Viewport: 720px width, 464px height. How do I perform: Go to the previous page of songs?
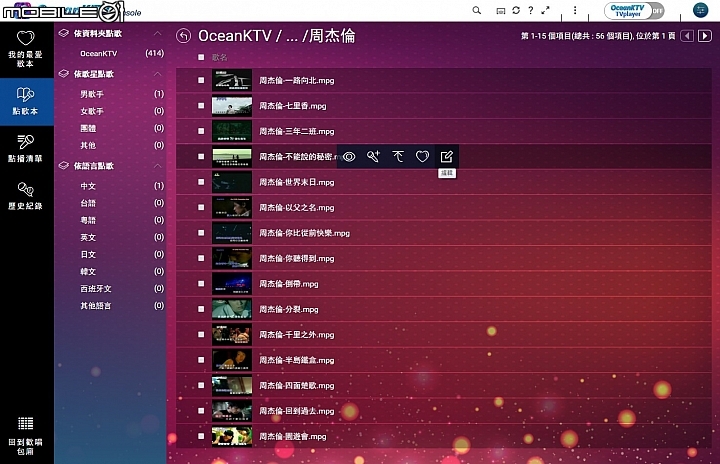tap(687, 36)
